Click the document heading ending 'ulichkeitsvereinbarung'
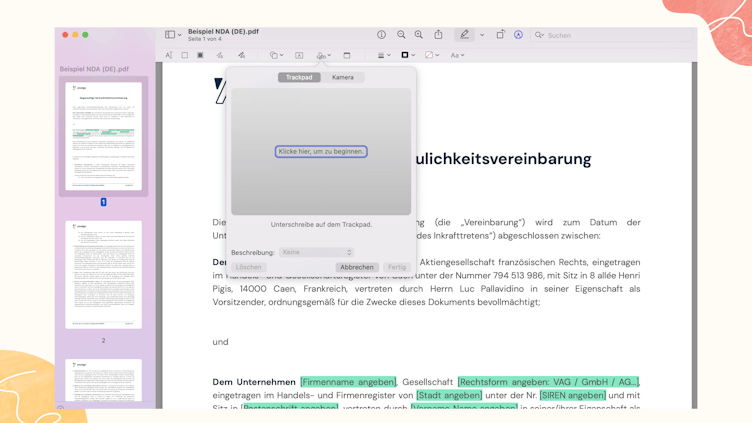This screenshot has height=423, width=752. pyautogui.click(x=503, y=159)
